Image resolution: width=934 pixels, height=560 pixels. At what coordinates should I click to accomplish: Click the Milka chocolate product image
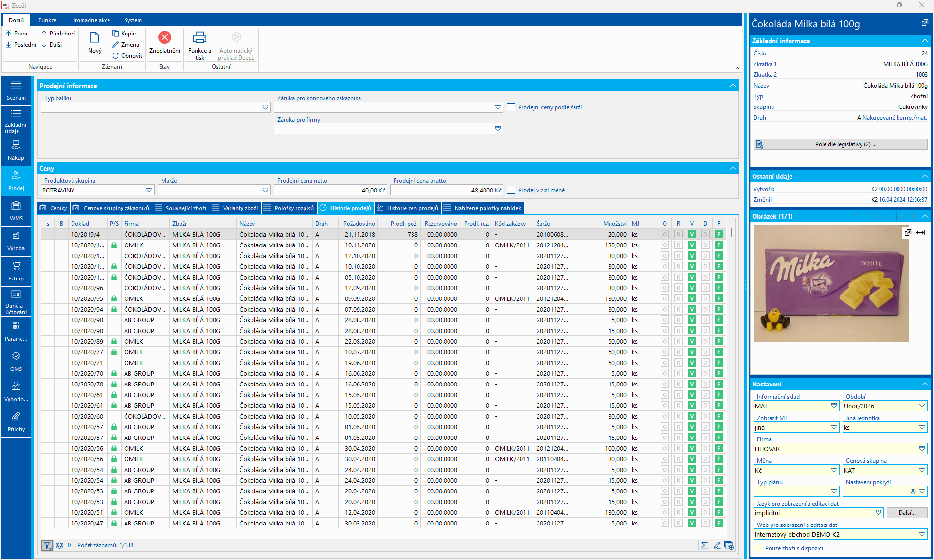point(831,283)
